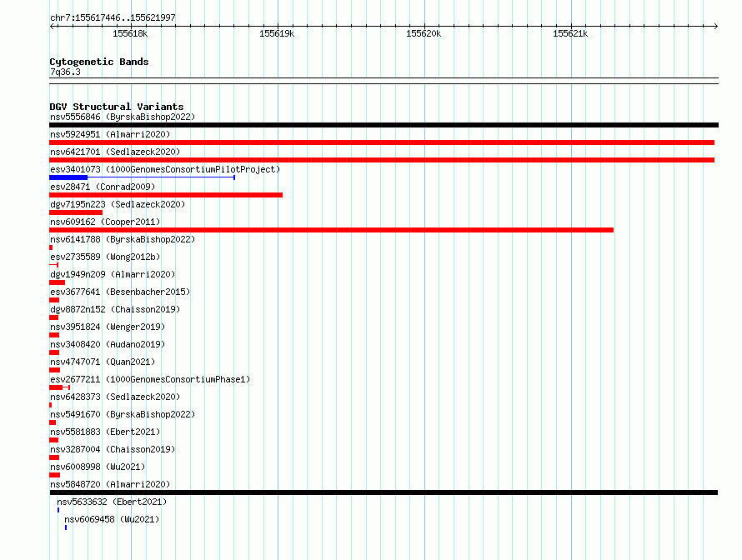Click the Cytogenetic Bands track title

[99, 62]
